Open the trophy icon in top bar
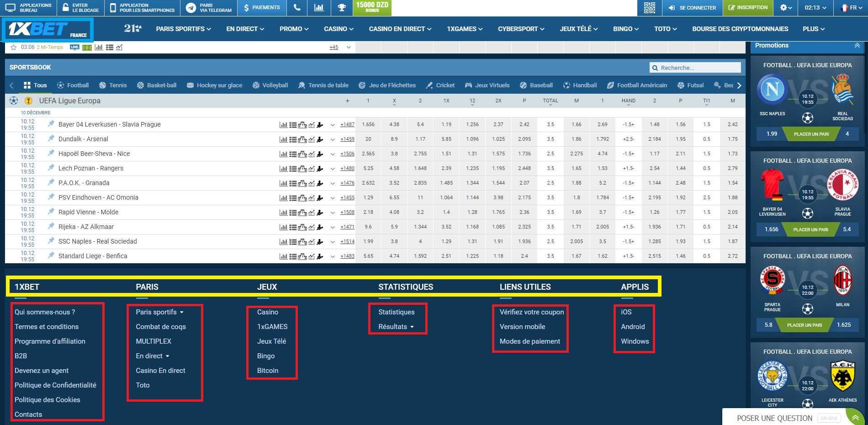The height and width of the screenshot is (425, 868). point(341,8)
